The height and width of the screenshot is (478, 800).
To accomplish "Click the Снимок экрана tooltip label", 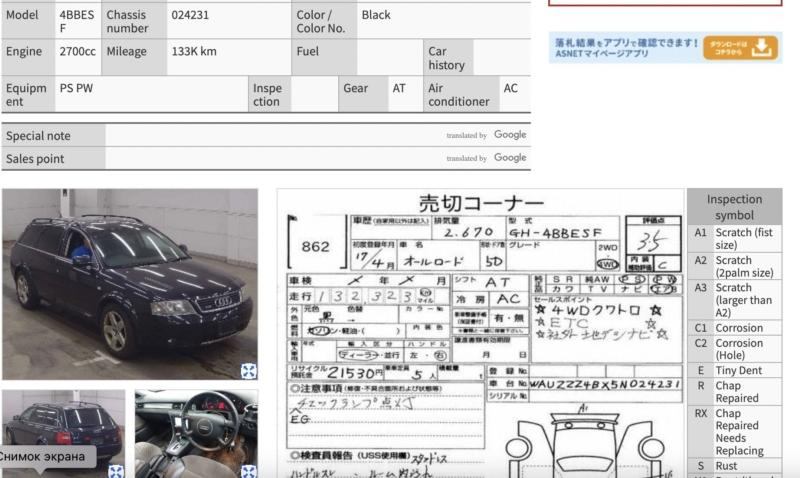I will click(46, 456).
